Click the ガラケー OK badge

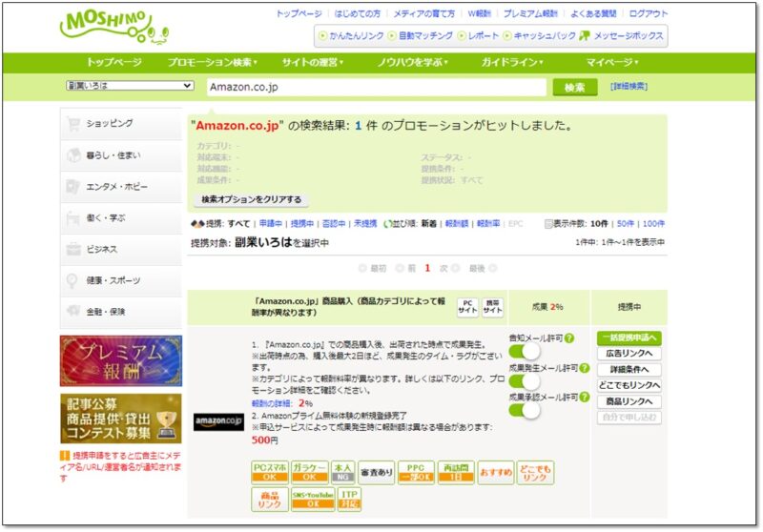click(309, 472)
